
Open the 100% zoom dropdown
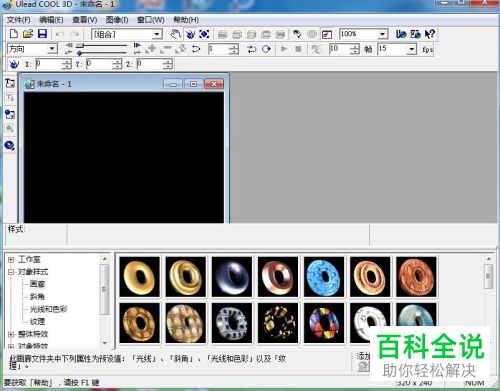tap(383, 34)
